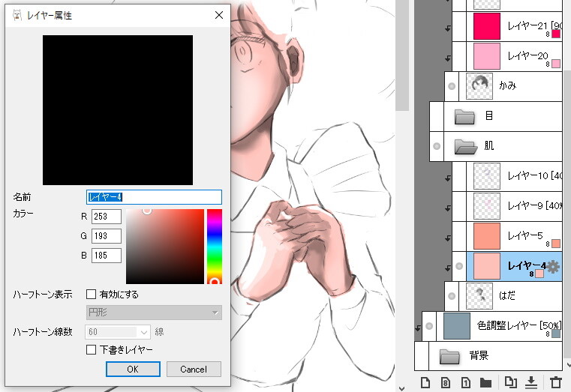The height and width of the screenshot is (392, 571).
Task: Click the 肌 open folder icon
Action: coord(466,147)
